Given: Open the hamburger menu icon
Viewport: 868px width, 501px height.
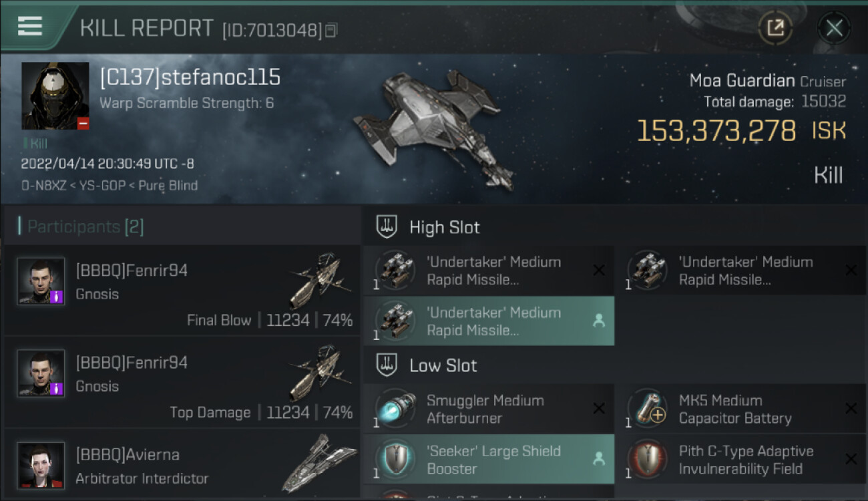Looking at the screenshot, I should (x=30, y=26).
